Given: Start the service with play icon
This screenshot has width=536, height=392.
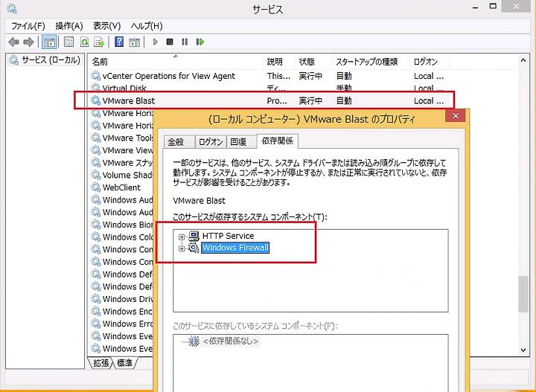Looking at the screenshot, I should 155,42.
